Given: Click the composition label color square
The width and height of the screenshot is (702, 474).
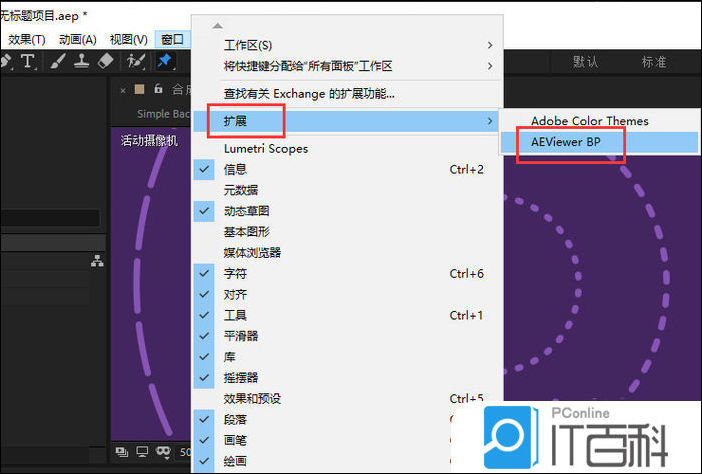Looking at the screenshot, I should tap(139, 90).
